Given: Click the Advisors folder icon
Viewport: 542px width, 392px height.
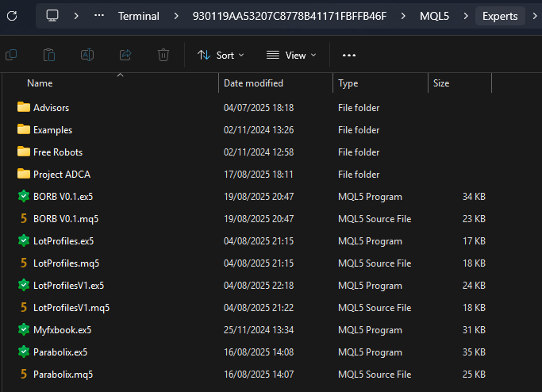Looking at the screenshot, I should (24, 107).
